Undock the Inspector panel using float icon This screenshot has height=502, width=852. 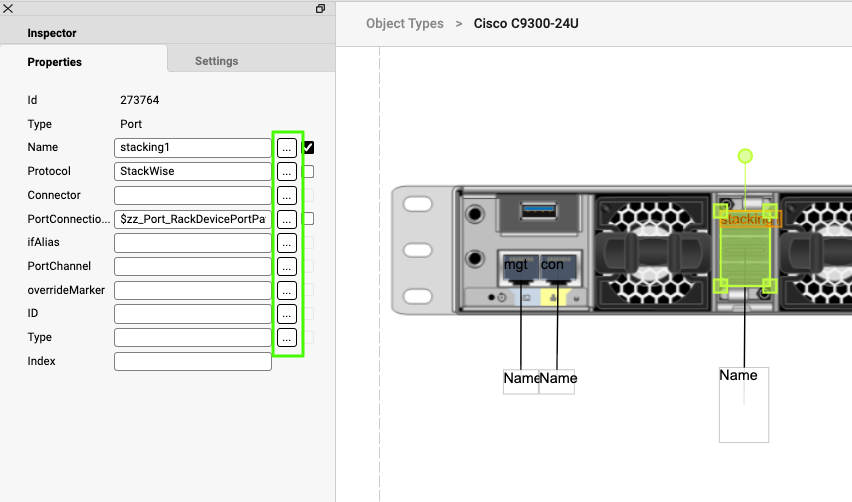(320, 8)
